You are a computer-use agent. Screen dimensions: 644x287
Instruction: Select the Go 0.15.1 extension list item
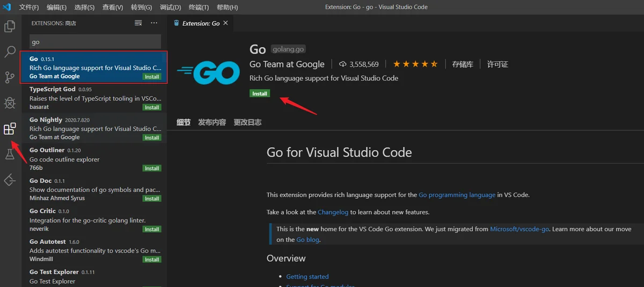[x=94, y=67]
